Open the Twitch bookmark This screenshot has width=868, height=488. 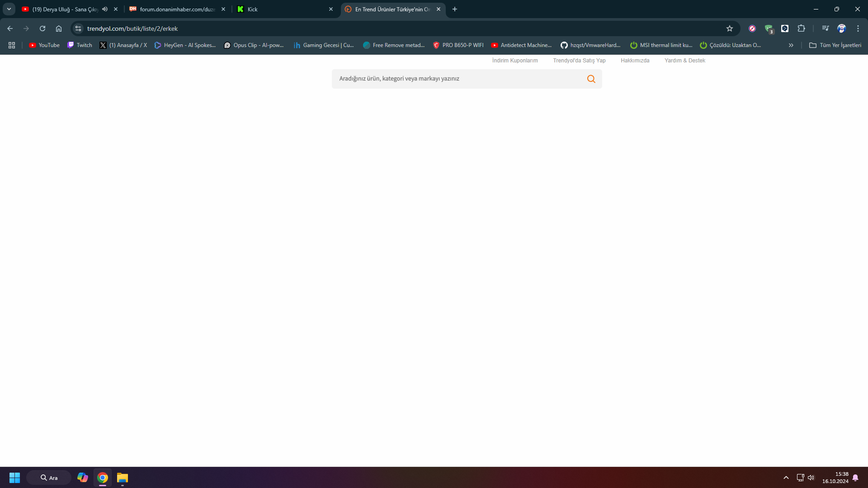click(80, 45)
